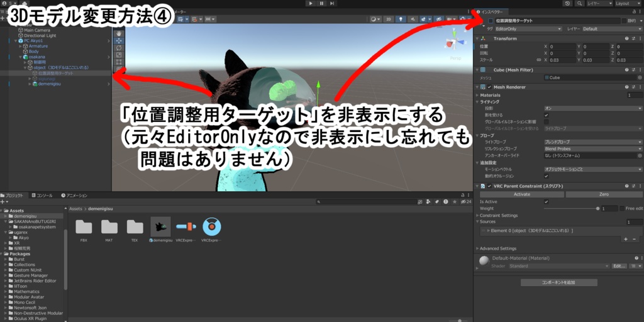Open the リフレクションプローブ Blend Probes dropdown
Image resolution: width=644 pixels, height=322 pixels.
coord(592,148)
